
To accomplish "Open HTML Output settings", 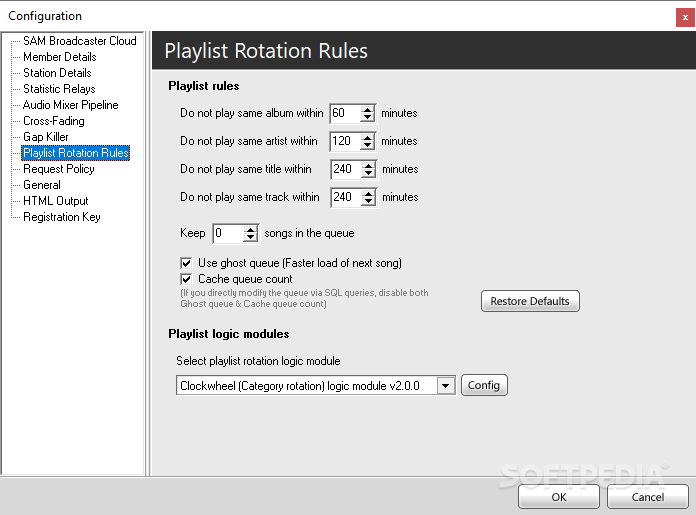I will tap(56, 201).
